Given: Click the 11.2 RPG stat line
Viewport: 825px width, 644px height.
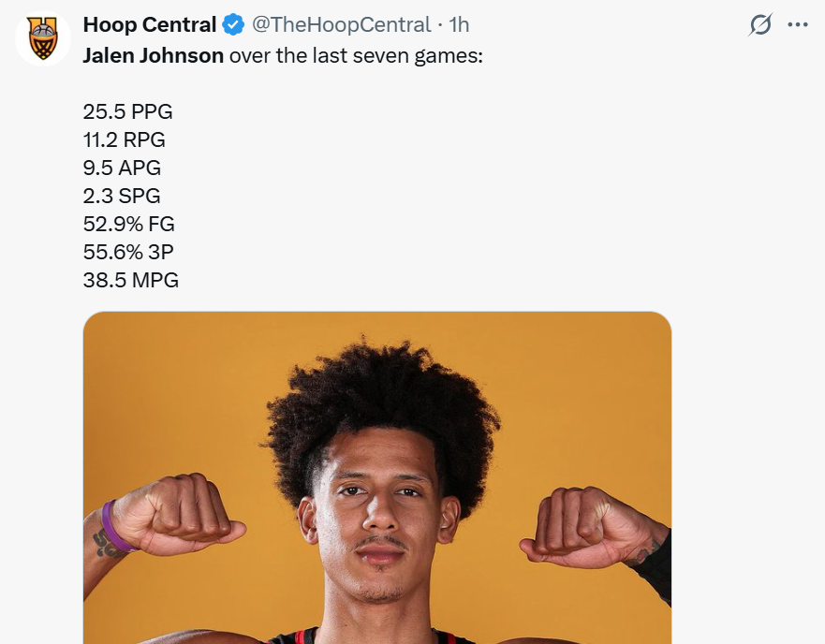Looking at the screenshot, I should click(x=125, y=140).
